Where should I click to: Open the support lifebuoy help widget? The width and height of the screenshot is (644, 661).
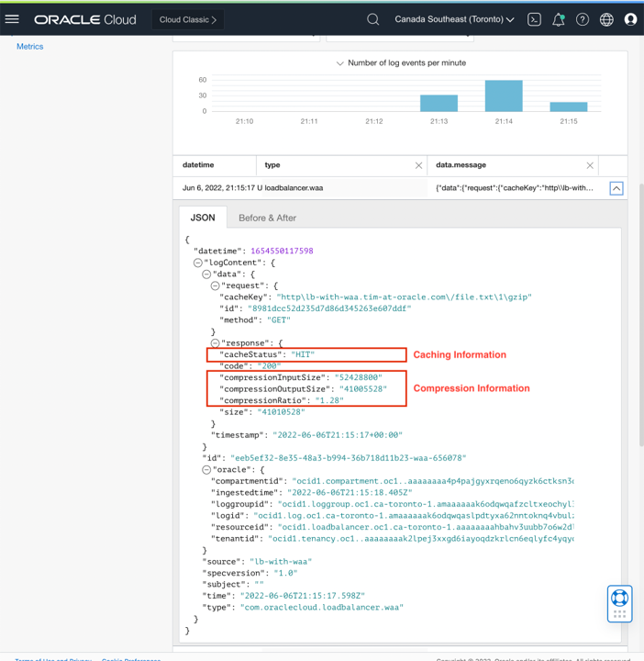pyautogui.click(x=619, y=603)
